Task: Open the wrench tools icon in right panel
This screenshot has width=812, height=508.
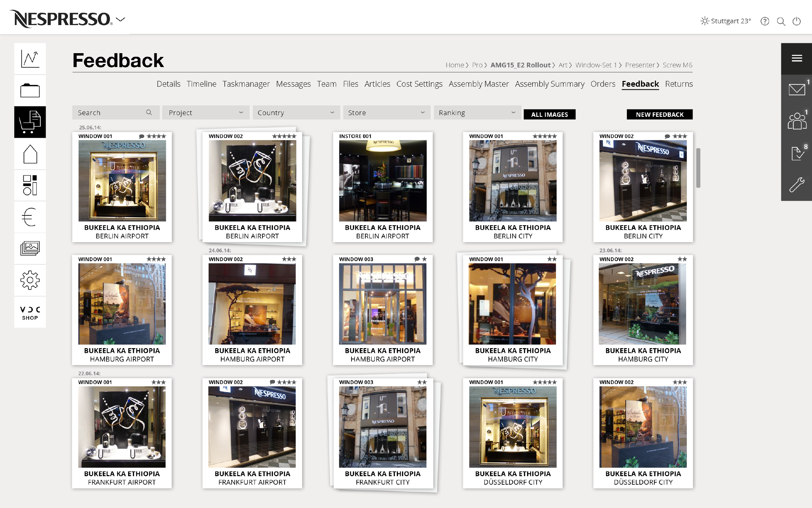Action: pyautogui.click(x=796, y=185)
